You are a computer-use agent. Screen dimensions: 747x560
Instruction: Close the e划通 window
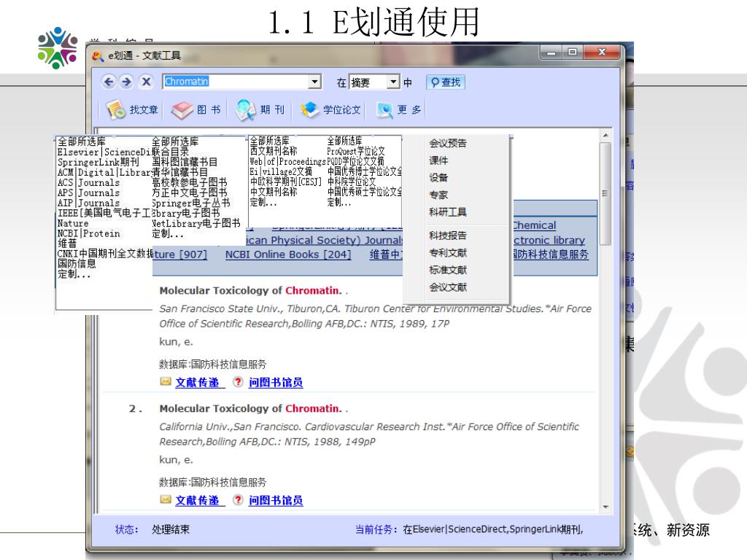(x=602, y=52)
